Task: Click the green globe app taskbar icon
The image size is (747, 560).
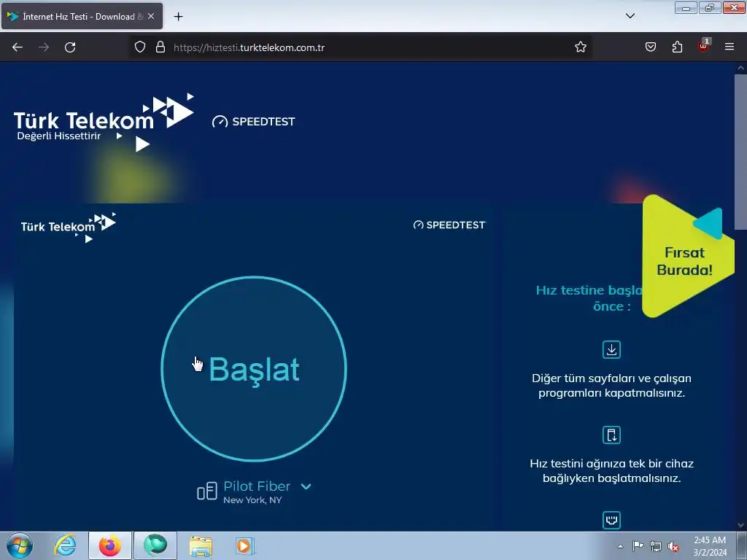Action: [155, 545]
